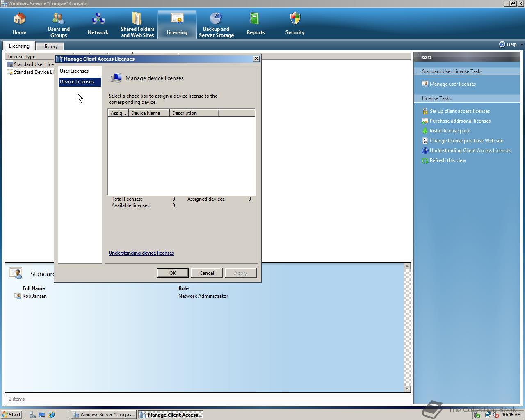Screen dimensions: 525x420
Task: Close the Manage Client Access Licenses dialog
Action: 256,59
